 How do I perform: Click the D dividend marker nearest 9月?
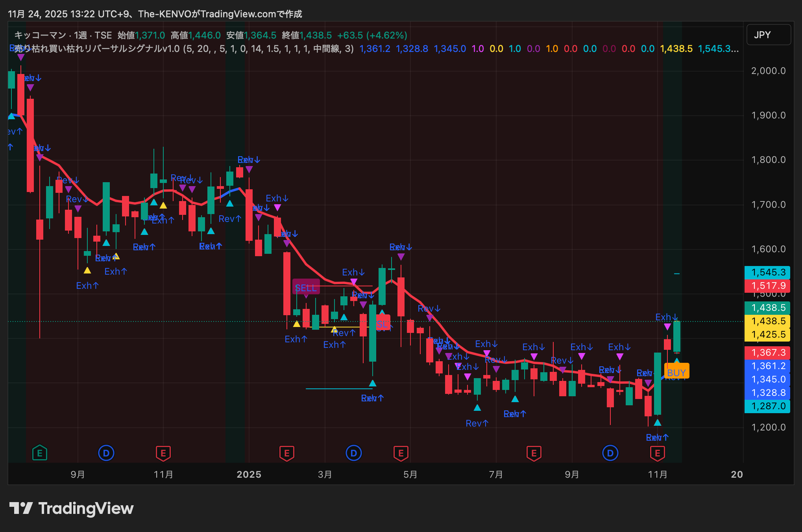pos(106,453)
